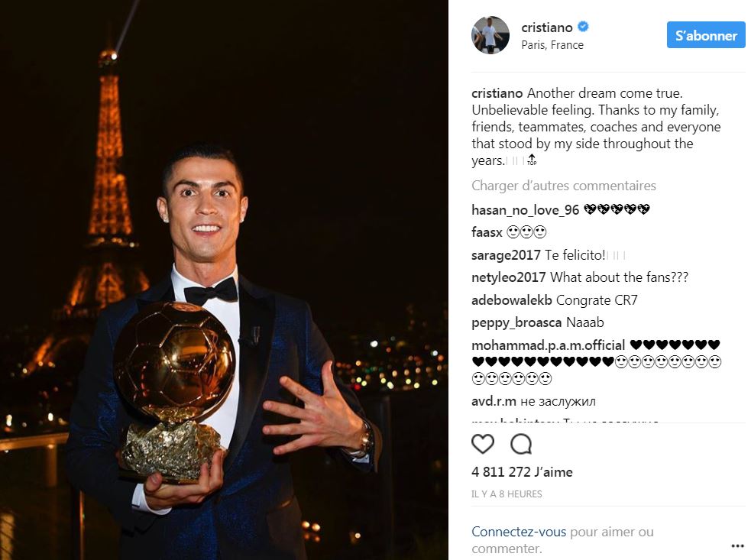Image resolution: width=751 pixels, height=560 pixels.
Task: Open cristiano's profile avatar
Action: point(490,35)
